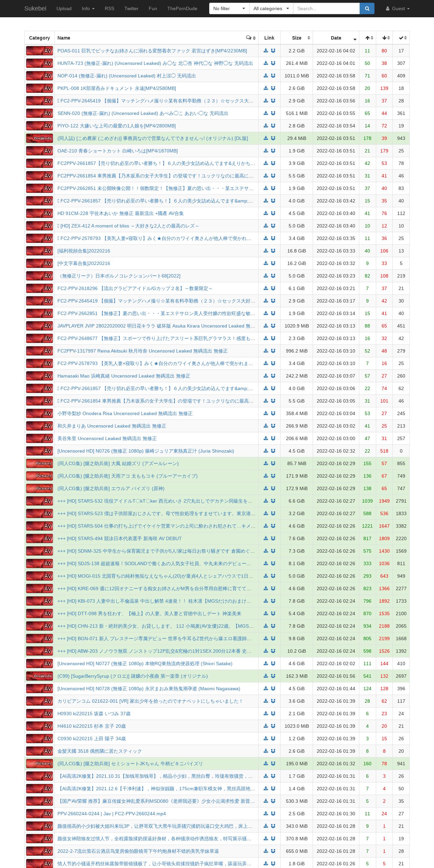
Task: Sort table by Size column
Action: pos(296,38)
